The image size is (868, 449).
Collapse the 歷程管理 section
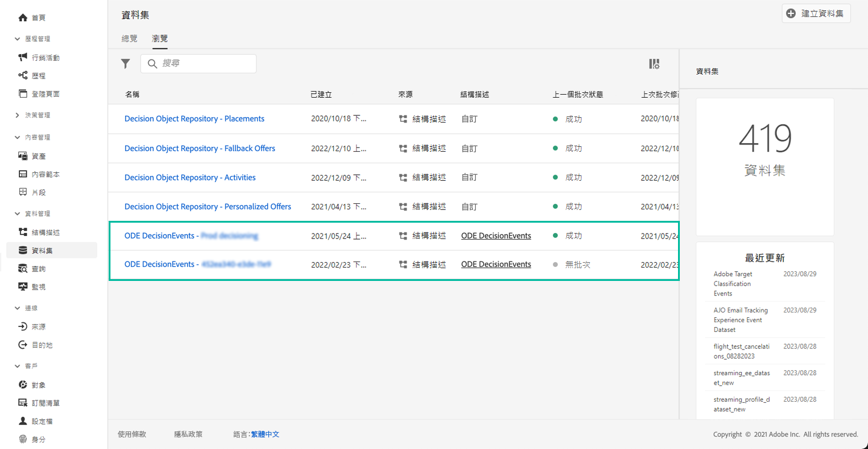[17, 39]
